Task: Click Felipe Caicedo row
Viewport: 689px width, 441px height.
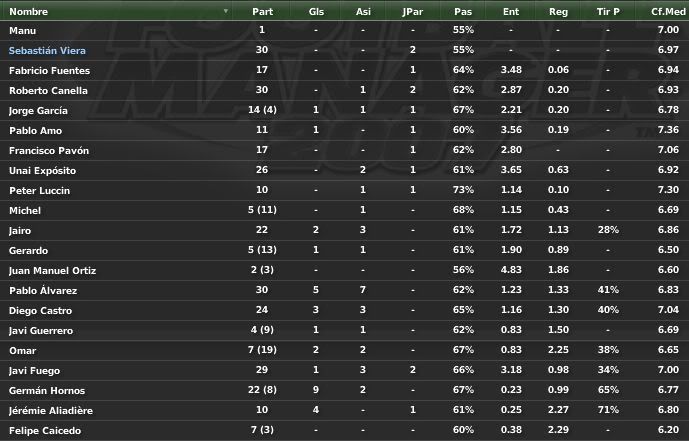Action: 344,430
